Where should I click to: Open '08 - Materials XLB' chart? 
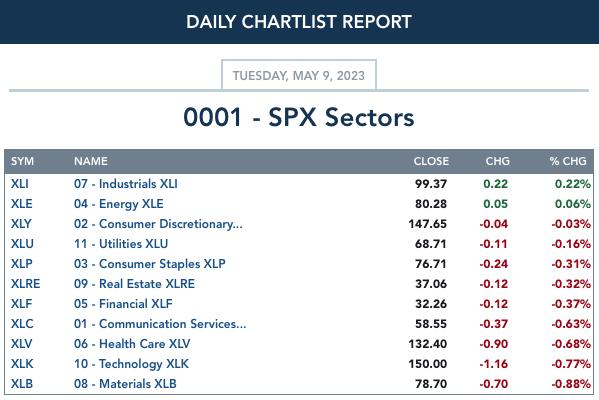coord(125,384)
